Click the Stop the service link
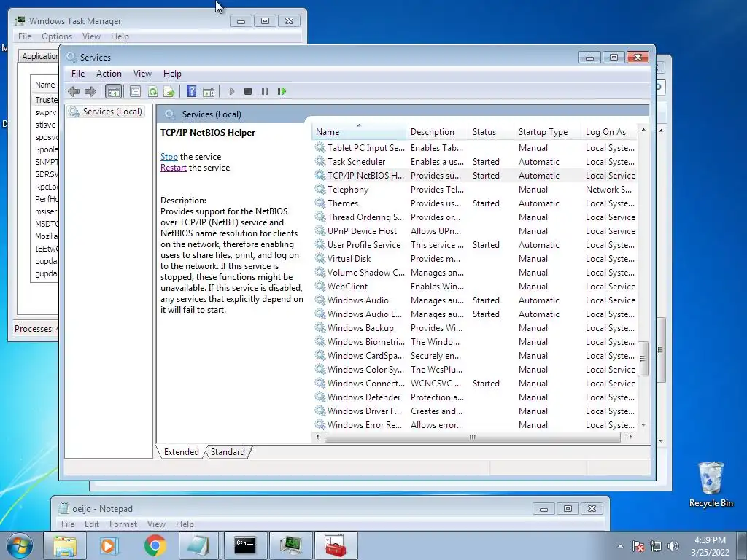The image size is (747, 560). pyautogui.click(x=169, y=157)
